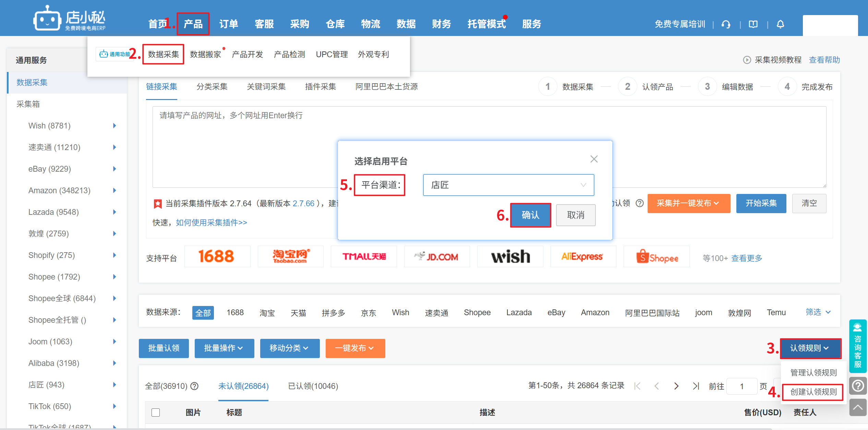Open the 订单 menu in top navigation
The width and height of the screenshot is (868, 430).
(228, 24)
